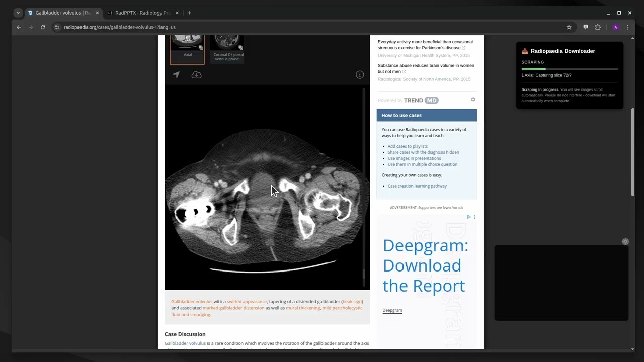This screenshot has height=362, width=644.
Task: Bookmark this page with the star icon
Action: point(569,27)
